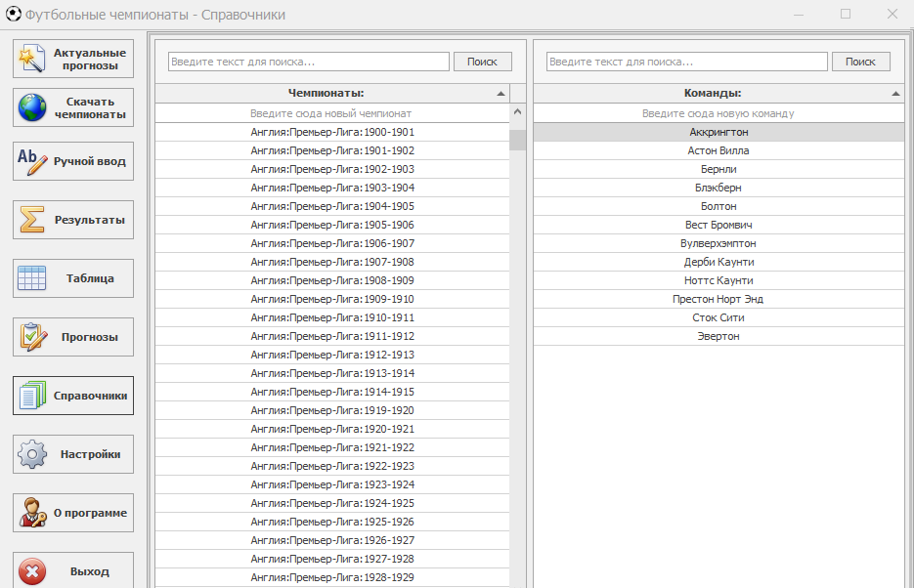
Task: Sort by the Команды column sort arrow
Action: [x=896, y=93]
